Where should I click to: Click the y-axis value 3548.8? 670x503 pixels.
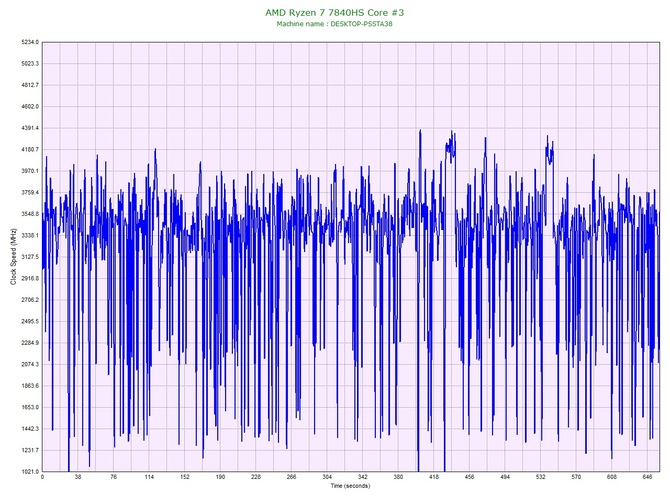coord(30,214)
